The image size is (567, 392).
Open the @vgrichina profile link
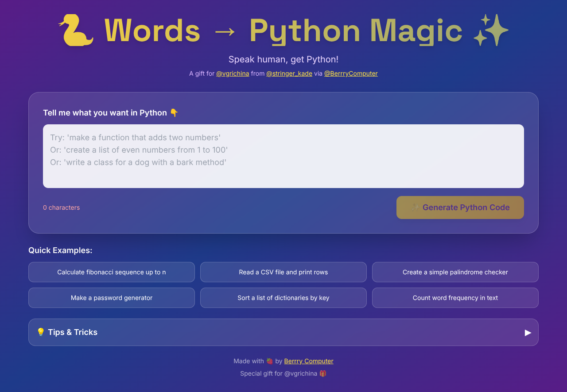coord(233,73)
